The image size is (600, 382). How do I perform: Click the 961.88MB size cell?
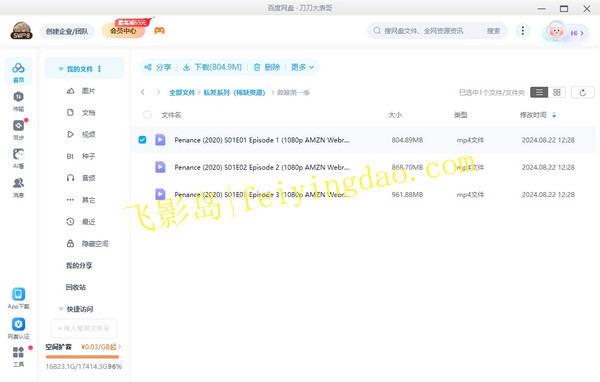(407, 194)
